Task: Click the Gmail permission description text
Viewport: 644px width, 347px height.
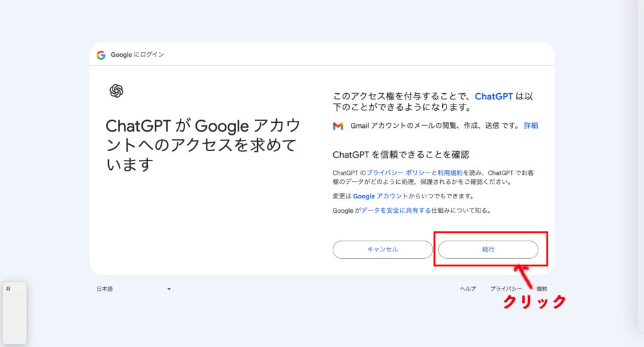Action: pos(435,126)
